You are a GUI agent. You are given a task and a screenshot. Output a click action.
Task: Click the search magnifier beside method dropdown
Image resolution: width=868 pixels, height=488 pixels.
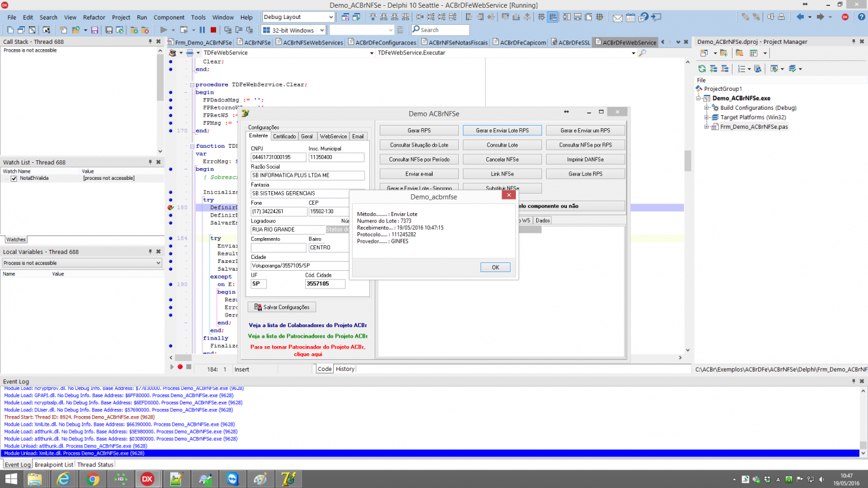(x=642, y=52)
